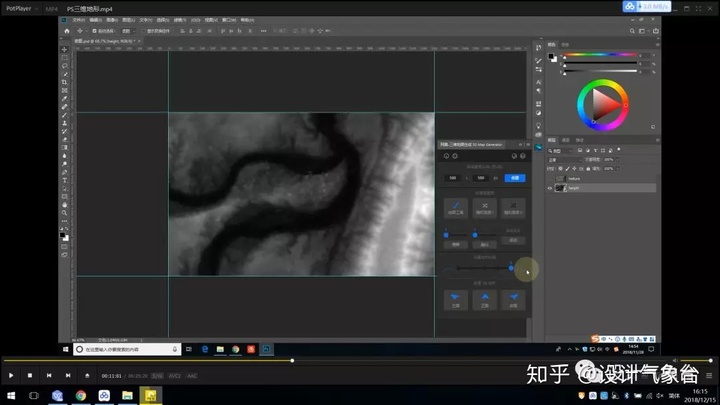Open the last Photoshop menu bar item
This screenshot has width=720, height=405.
247,20
